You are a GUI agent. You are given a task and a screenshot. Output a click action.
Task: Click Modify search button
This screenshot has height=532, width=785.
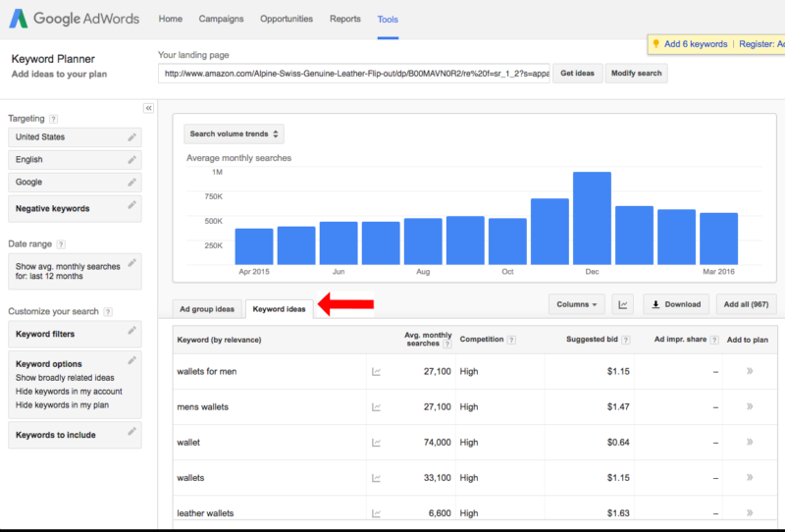(636, 74)
